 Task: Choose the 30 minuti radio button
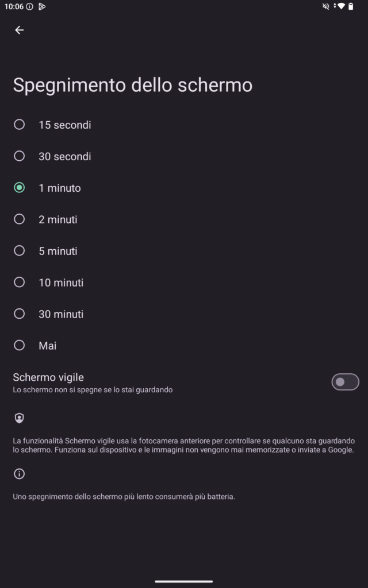click(20, 314)
